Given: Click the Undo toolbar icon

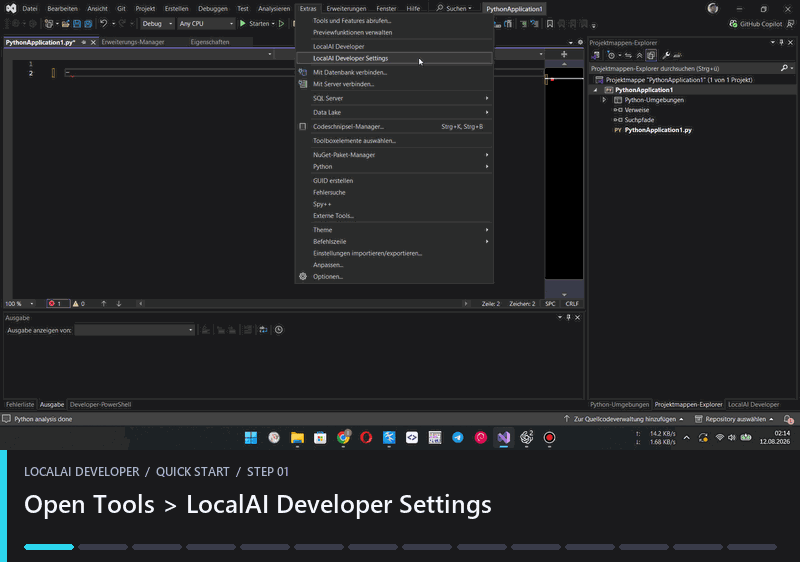Looking at the screenshot, I should (104, 23).
